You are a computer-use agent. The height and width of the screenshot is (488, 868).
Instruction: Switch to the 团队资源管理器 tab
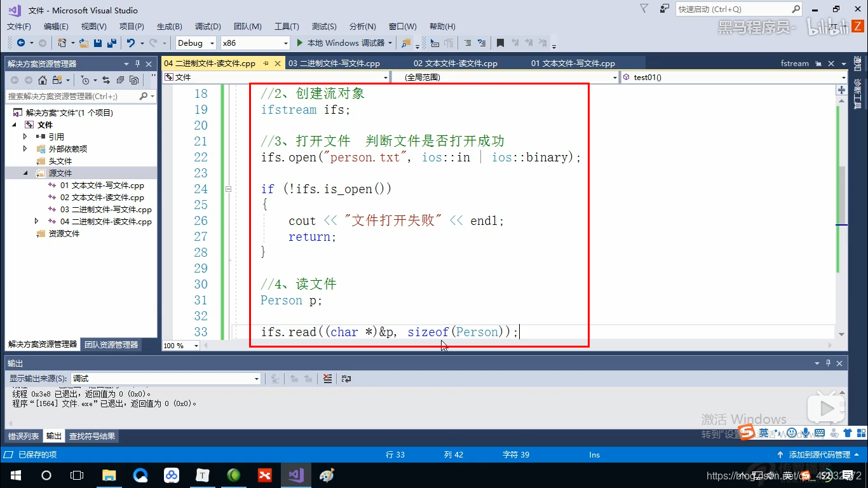point(111,344)
